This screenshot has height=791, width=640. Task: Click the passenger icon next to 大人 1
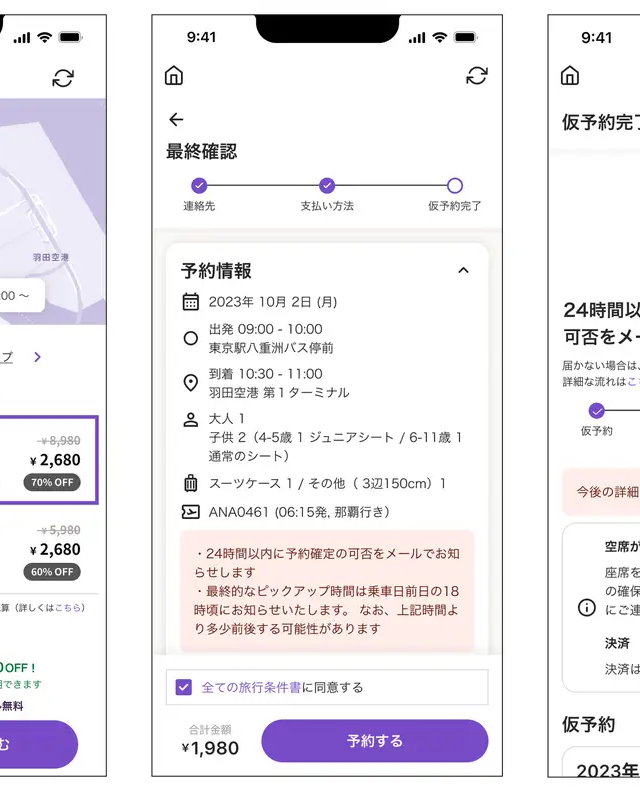pyautogui.click(x=191, y=419)
